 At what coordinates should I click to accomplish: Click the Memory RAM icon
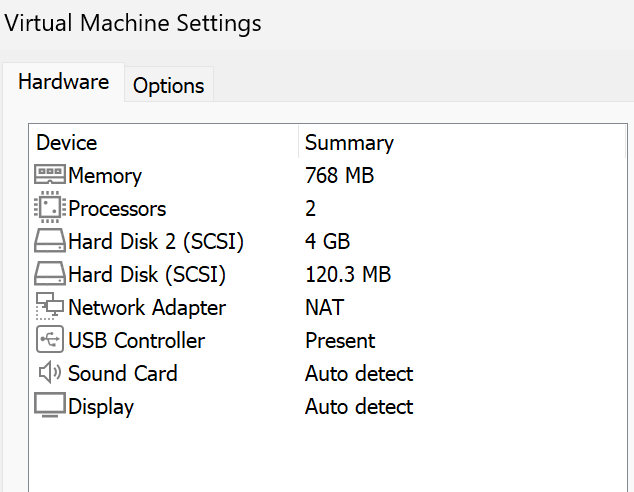(50, 175)
